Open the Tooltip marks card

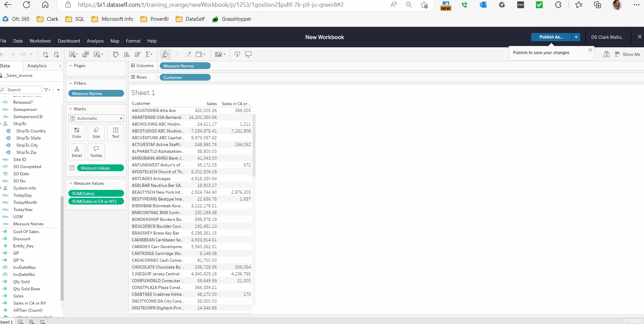click(96, 152)
